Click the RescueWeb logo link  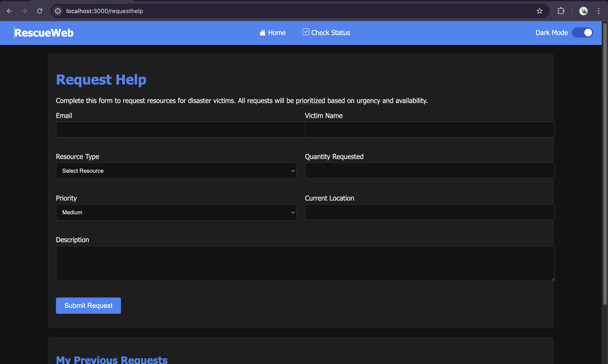44,33
